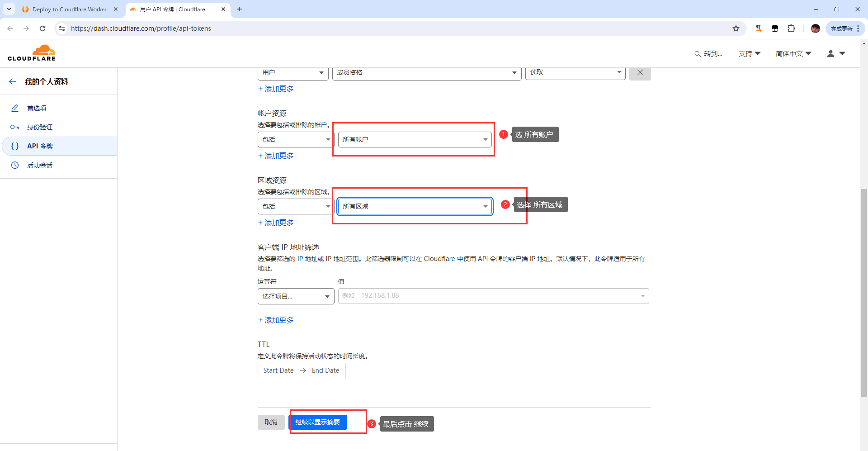Click the key icon for 身份验证
This screenshot has height=451, width=868.
click(15, 127)
